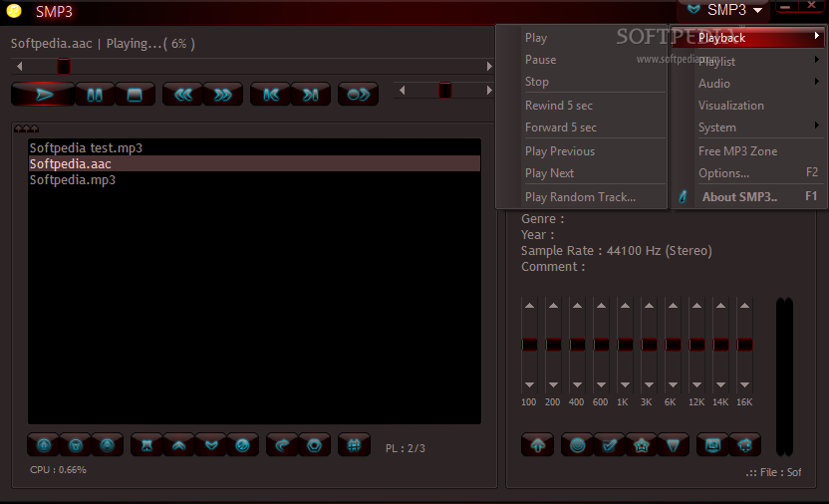Click the volume slider right arrow
The image size is (829, 504).
point(489,91)
